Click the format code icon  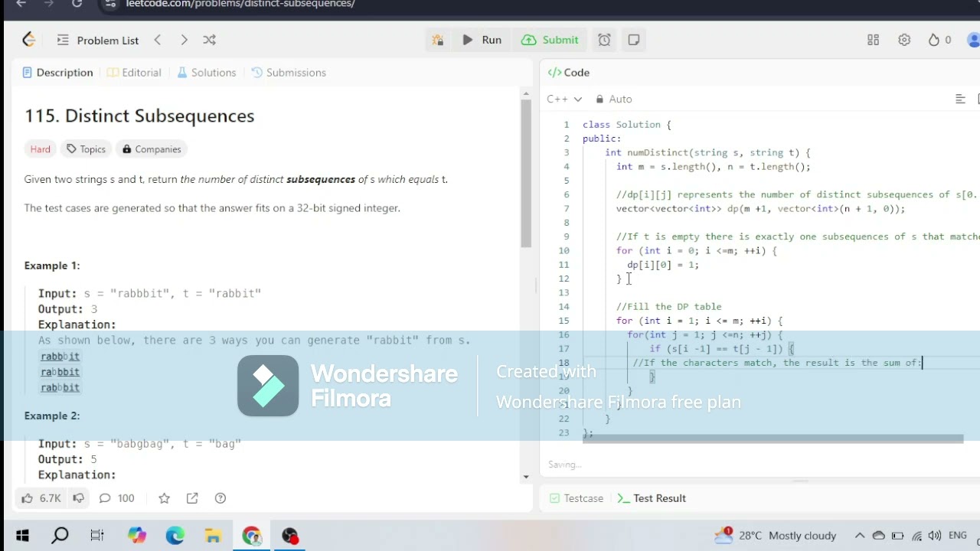960,99
